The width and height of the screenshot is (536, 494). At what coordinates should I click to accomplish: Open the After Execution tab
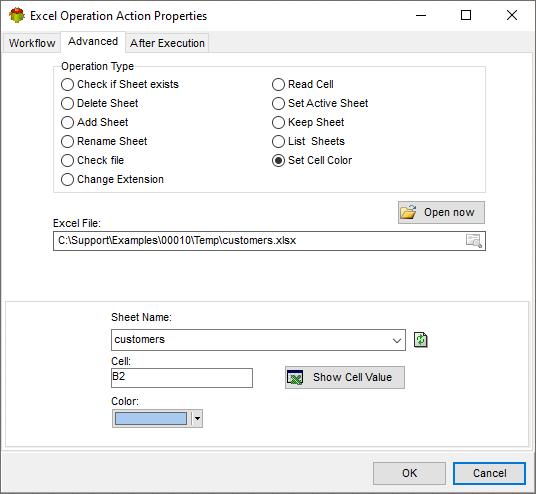pyautogui.click(x=167, y=43)
